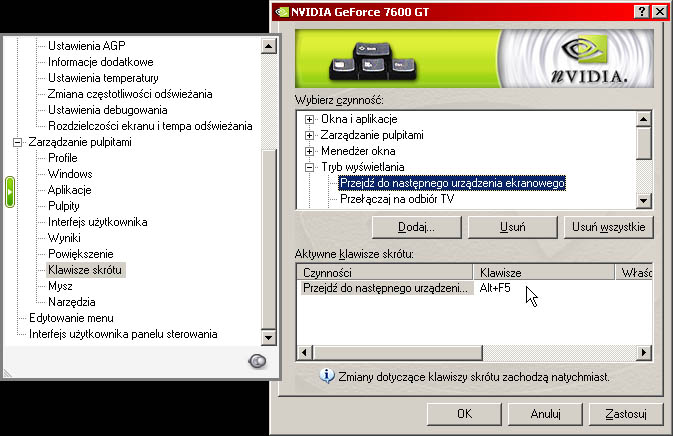Screen dimensions: 673x436
Task: Select the Przejdź do następnego urządzeni... shortcut row
Action: [385, 288]
